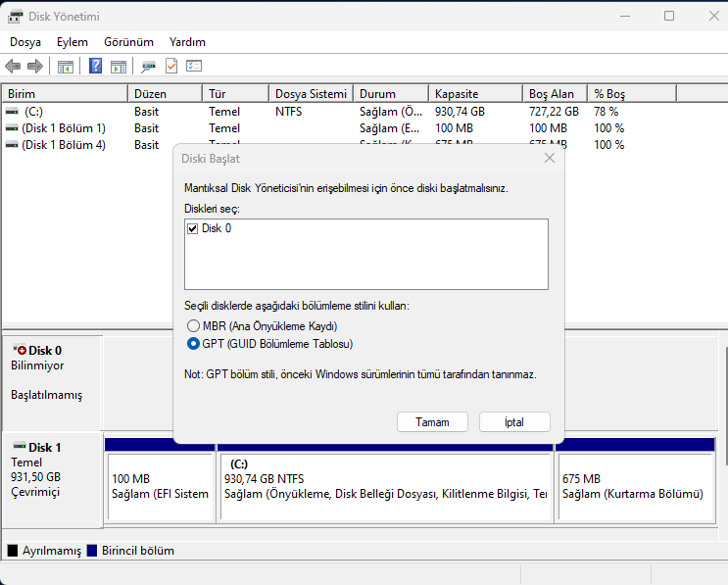The image size is (728, 585).
Task: Sort by the Tür column header
Action: point(236,94)
